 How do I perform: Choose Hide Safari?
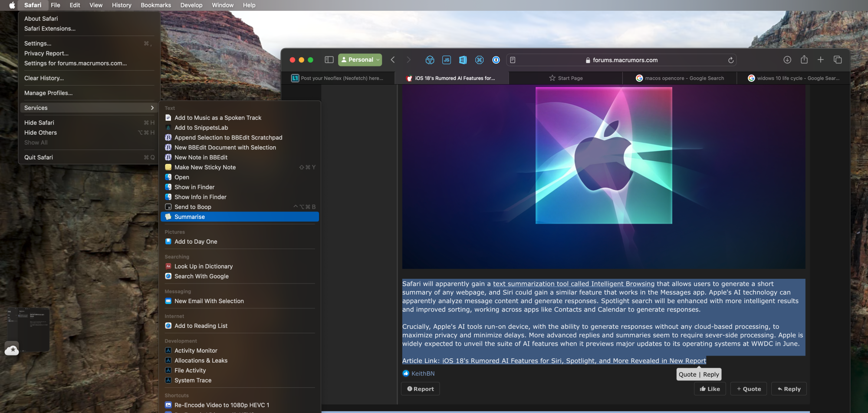coord(89,123)
